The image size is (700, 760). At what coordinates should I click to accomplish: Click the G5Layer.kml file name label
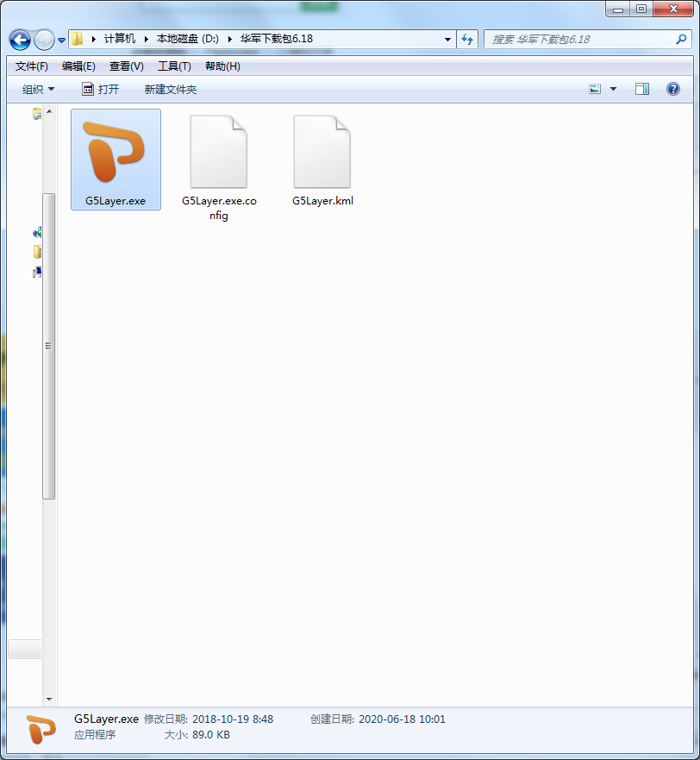tap(322, 201)
